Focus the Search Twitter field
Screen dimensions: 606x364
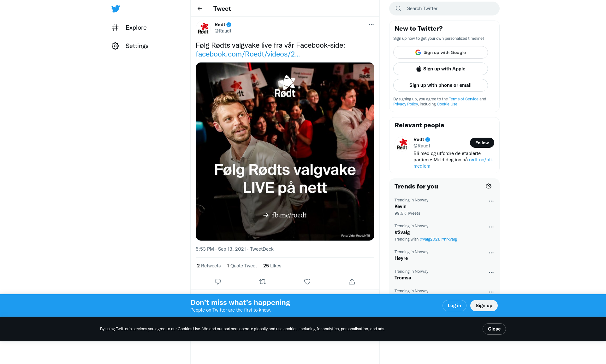coord(444,9)
